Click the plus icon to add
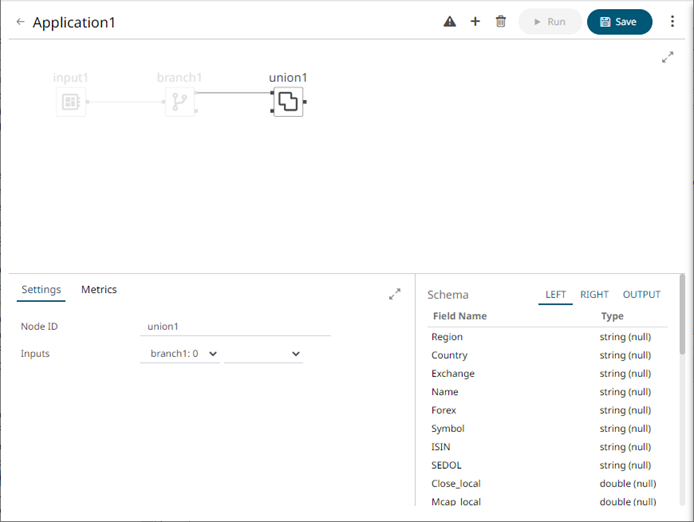The height and width of the screenshot is (522, 694). [x=475, y=22]
